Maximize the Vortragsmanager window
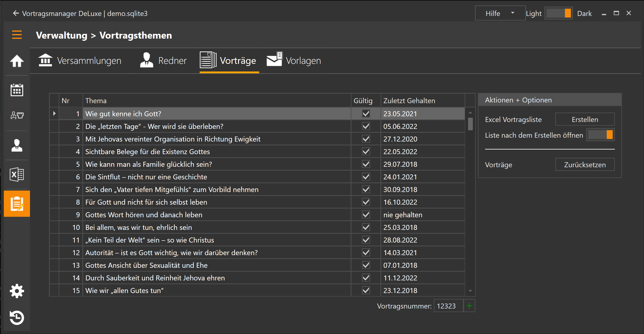Image resolution: width=644 pixels, height=334 pixels. click(x=616, y=13)
